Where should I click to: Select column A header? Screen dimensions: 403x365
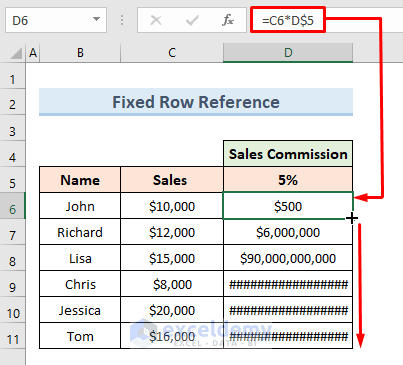(33, 53)
